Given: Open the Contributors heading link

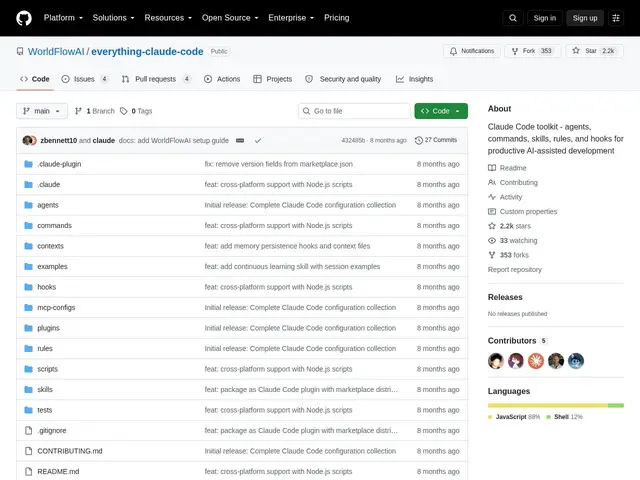Looking at the screenshot, I should [x=517, y=340].
